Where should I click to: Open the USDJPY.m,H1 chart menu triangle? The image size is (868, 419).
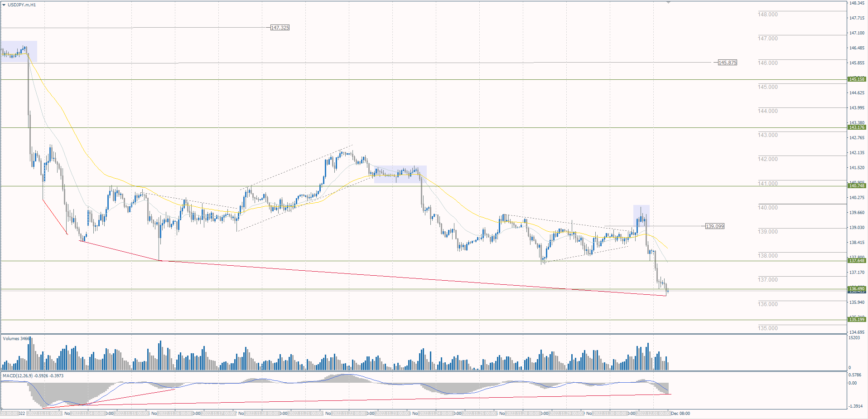point(4,5)
